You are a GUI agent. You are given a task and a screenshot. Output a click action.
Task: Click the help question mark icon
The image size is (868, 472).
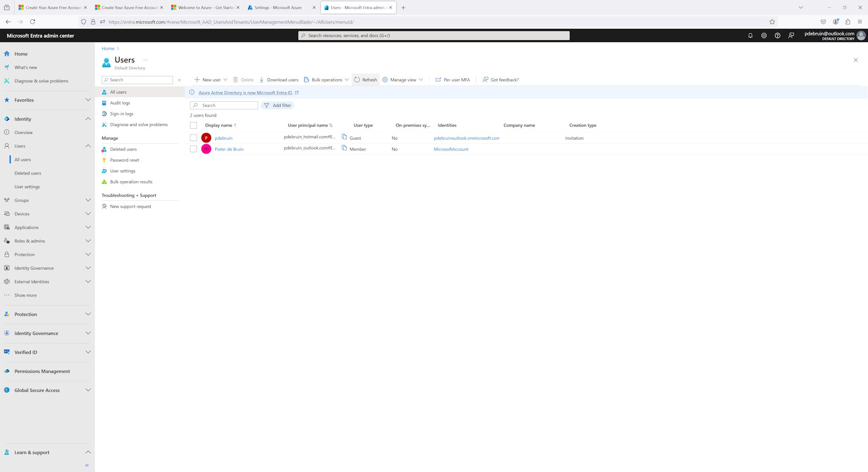coord(778,35)
